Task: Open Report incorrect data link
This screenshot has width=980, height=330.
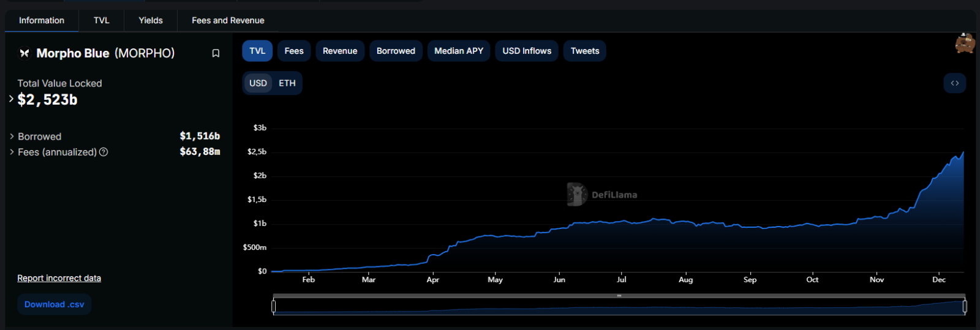Action: [x=59, y=278]
